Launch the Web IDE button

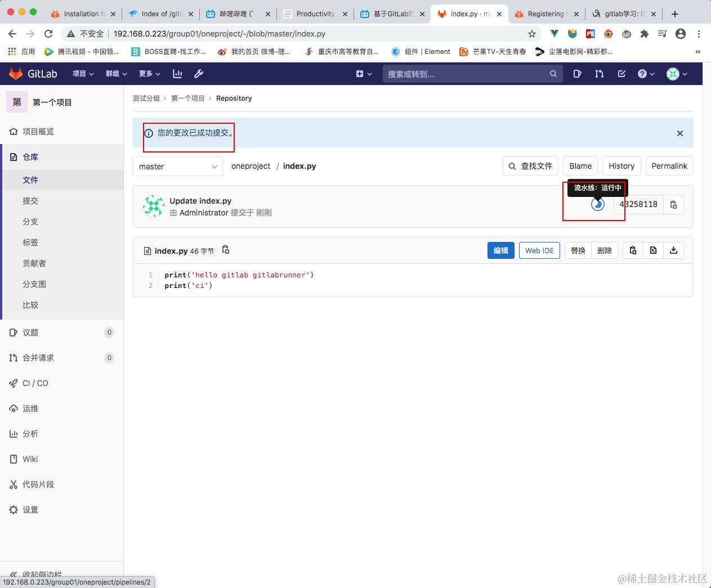click(x=539, y=250)
